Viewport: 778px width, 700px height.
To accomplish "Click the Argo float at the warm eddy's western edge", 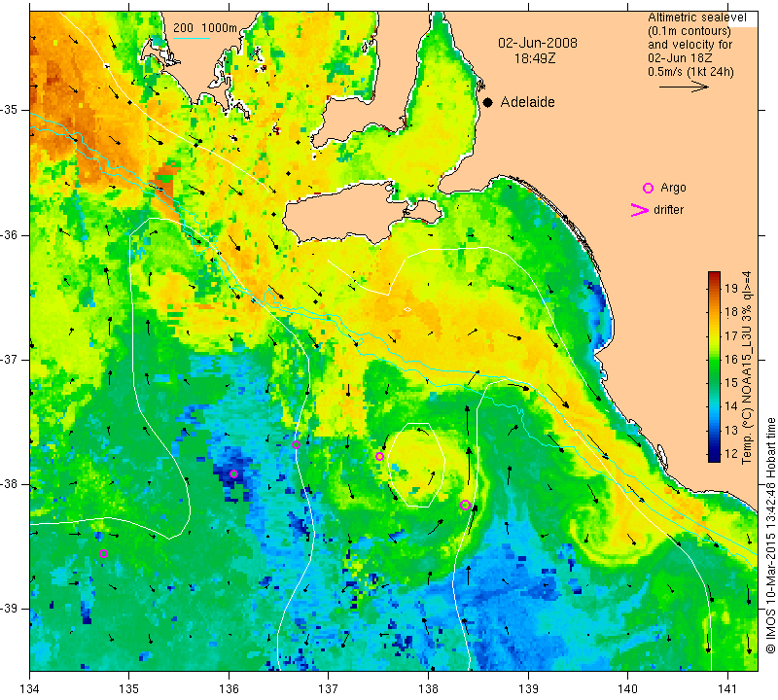I will coord(379,456).
